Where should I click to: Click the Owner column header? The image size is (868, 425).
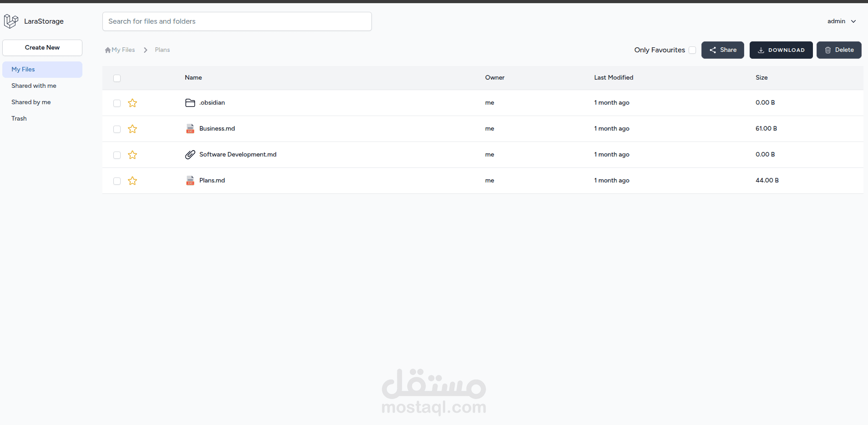tap(495, 78)
